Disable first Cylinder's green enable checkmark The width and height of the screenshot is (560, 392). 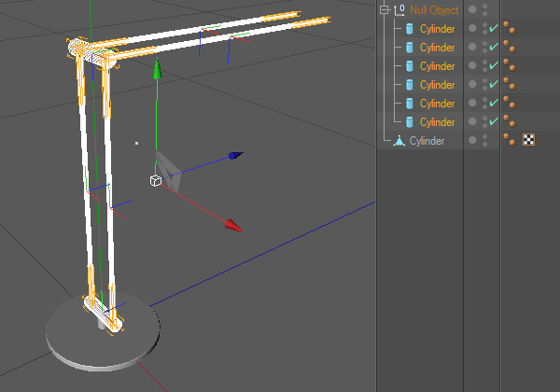(x=494, y=28)
